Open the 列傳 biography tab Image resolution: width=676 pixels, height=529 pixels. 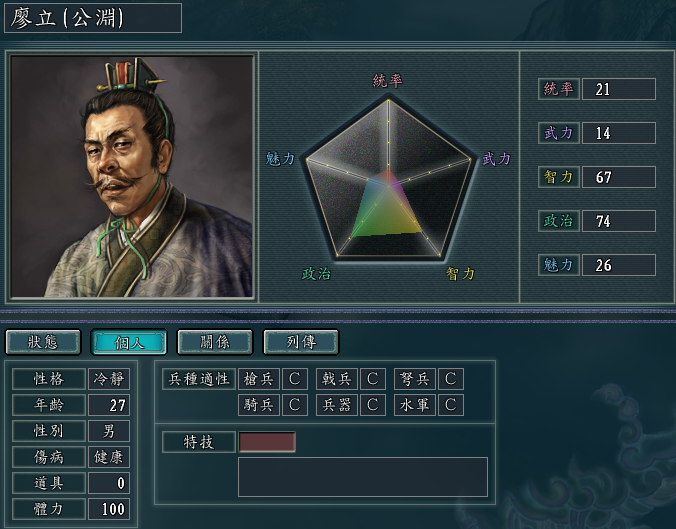[301, 342]
